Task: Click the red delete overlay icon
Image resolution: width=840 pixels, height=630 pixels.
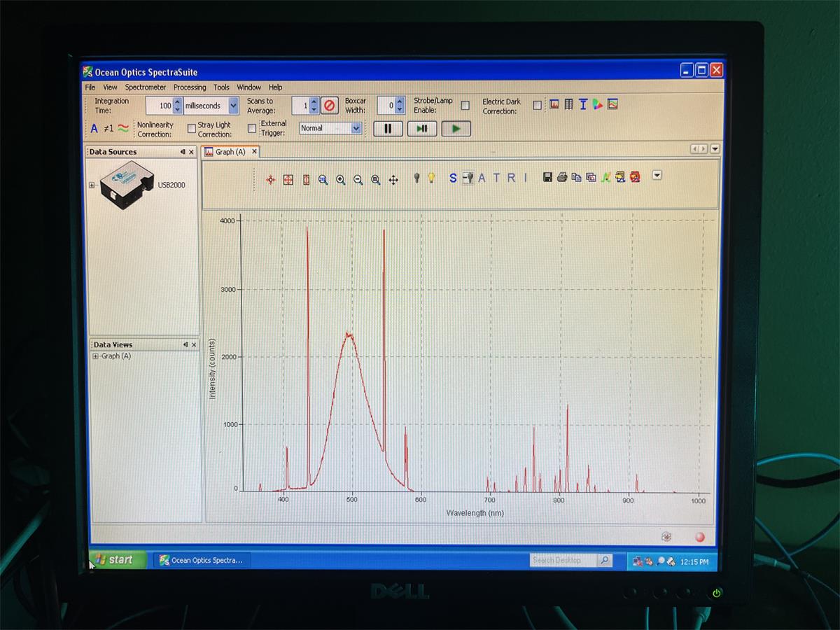Action: [635, 177]
